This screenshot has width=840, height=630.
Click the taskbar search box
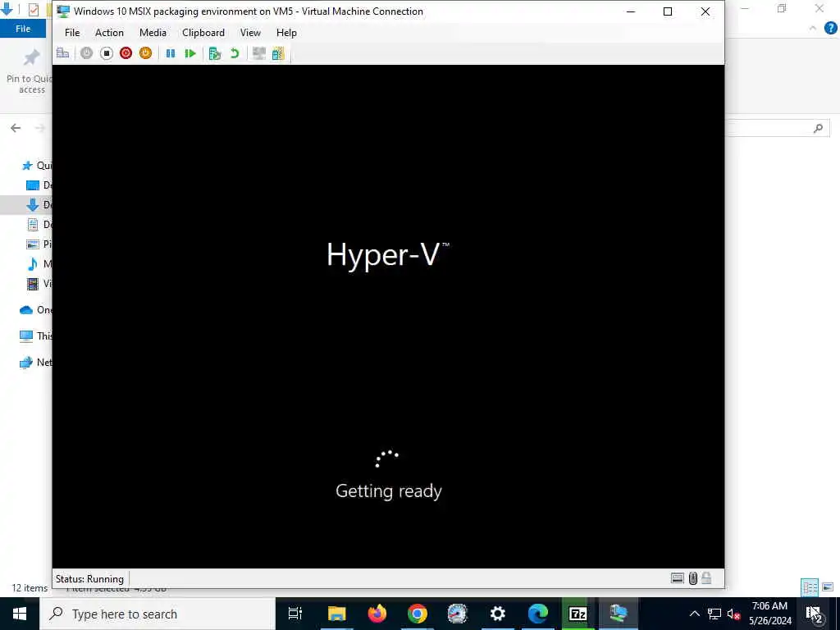[x=157, y=614]
